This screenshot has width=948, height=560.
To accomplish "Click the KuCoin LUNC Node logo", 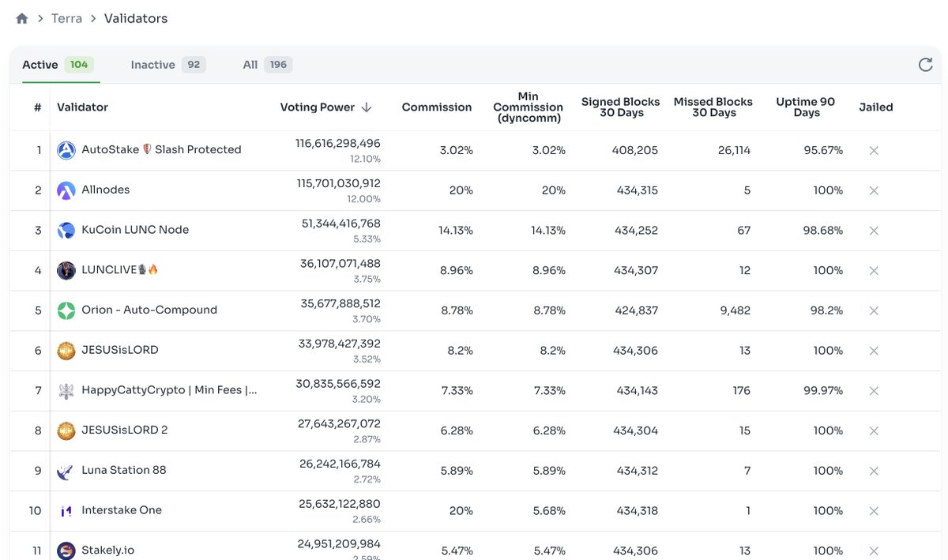I will point(66,230).
